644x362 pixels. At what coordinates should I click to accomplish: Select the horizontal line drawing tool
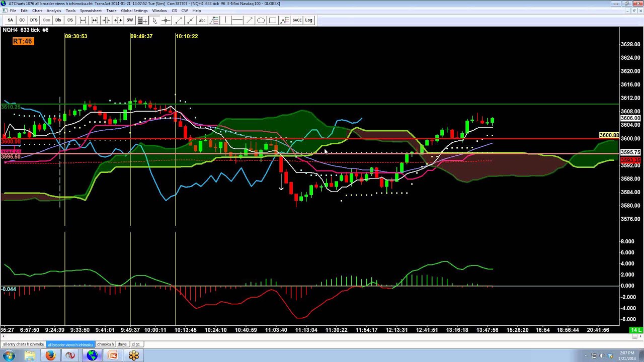click(x=237, y=20)
